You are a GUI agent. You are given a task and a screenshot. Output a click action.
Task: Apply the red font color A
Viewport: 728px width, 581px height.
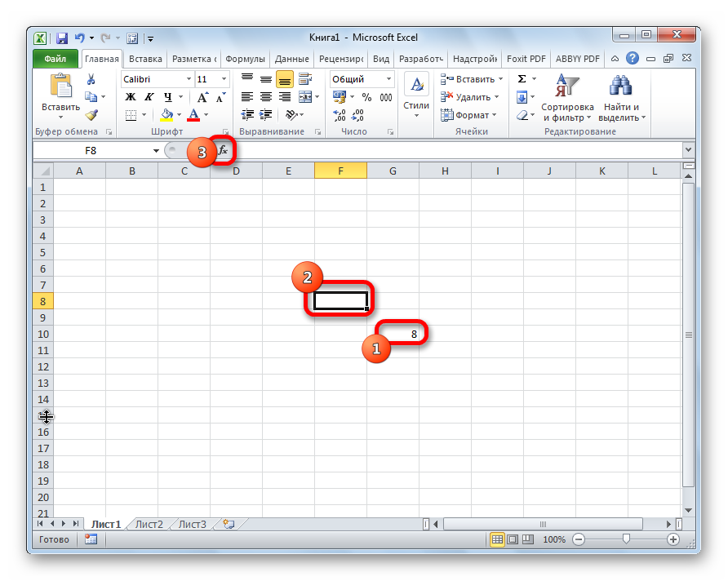[x=194, y=114]
